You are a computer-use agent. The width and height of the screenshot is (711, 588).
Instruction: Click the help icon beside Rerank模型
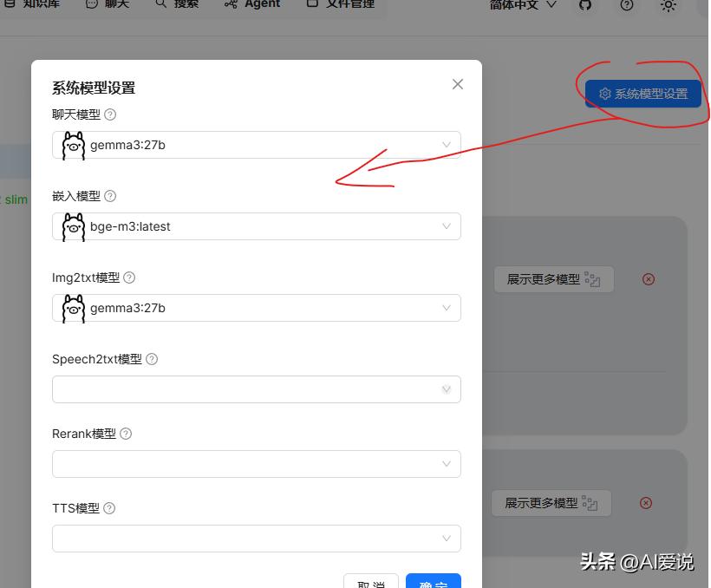point(126,434)
